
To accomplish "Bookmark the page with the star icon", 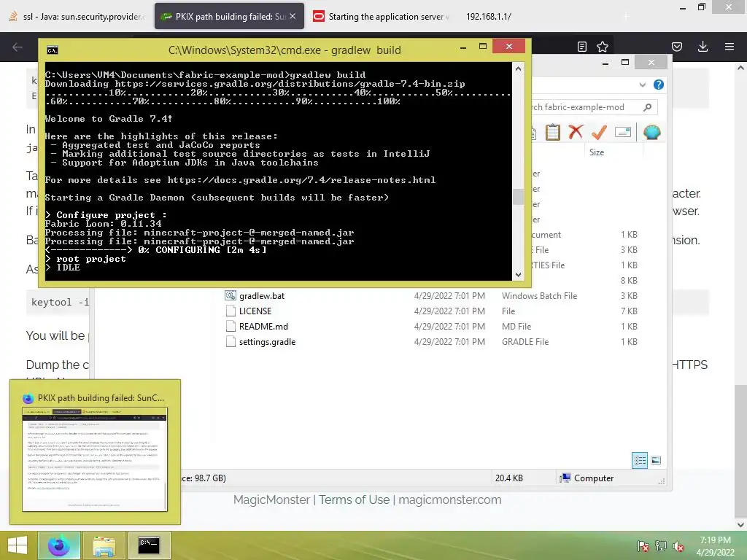I will click(x=602, y=47).
